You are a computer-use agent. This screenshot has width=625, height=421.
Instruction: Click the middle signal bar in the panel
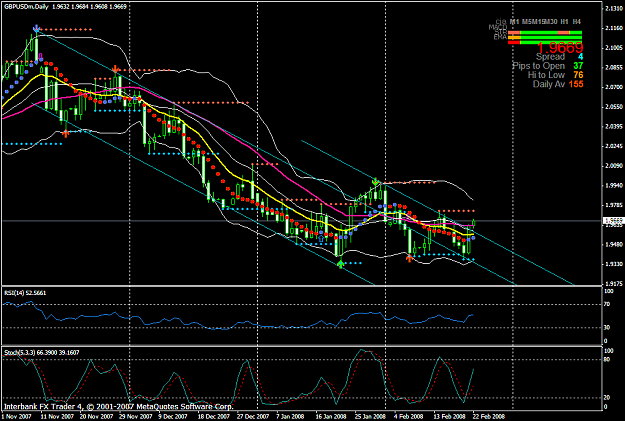tap(545, 37)
